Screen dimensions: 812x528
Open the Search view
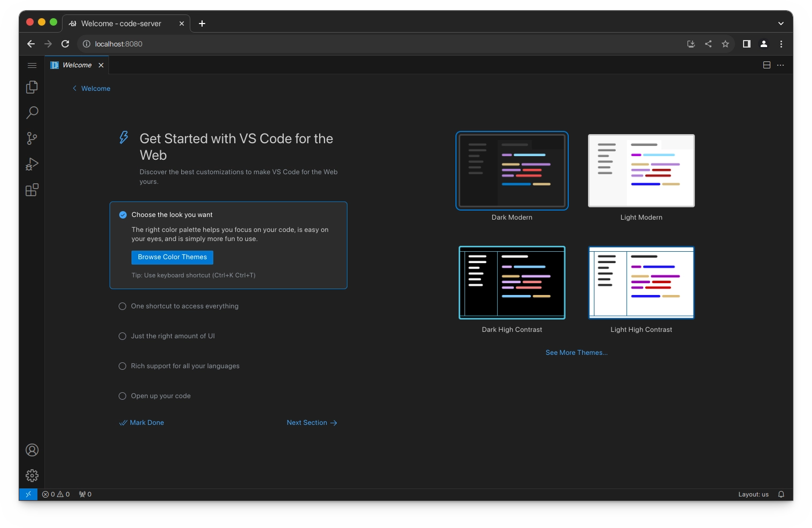tap(32, 113)
